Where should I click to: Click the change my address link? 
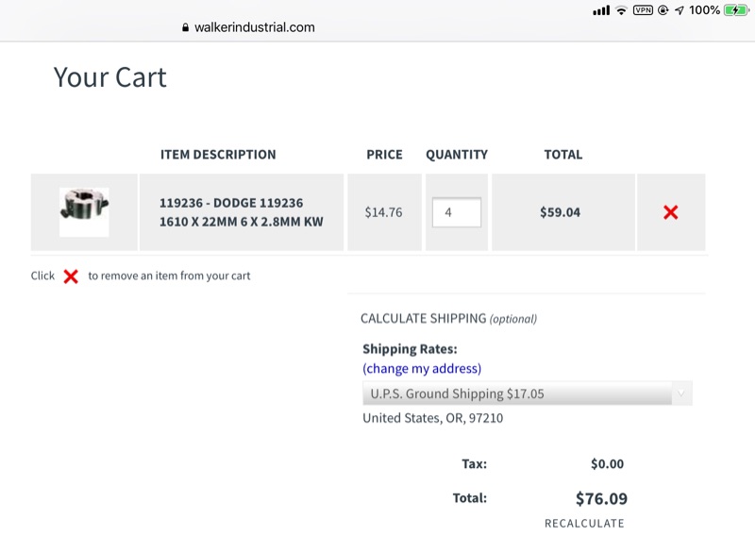pos(422,368)
